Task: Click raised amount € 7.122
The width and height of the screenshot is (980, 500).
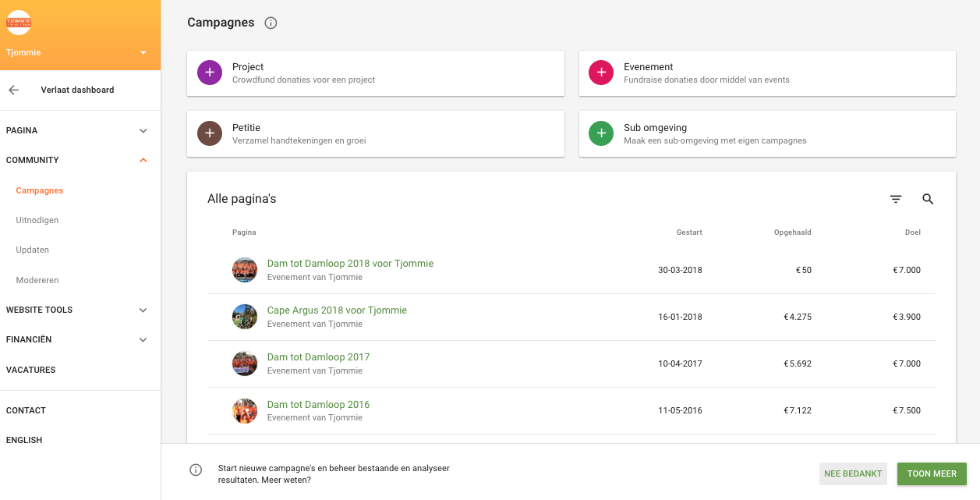Action: click(x=798, y=411)
